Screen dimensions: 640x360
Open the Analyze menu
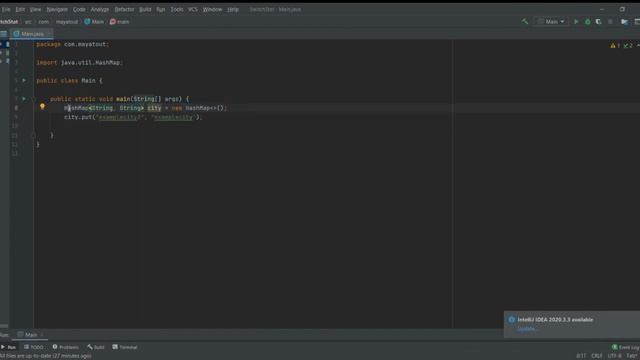tap(100, 9)
